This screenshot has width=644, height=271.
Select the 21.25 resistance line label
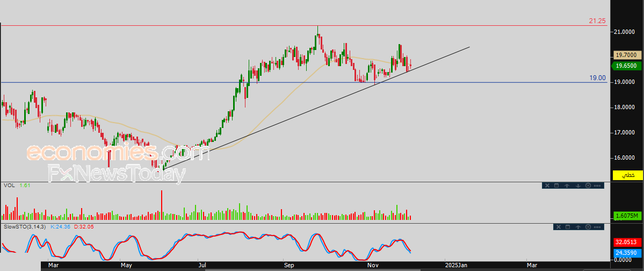(x=597, y=21)
